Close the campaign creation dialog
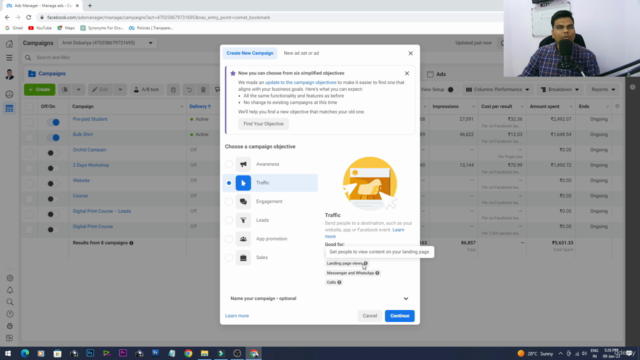Viewport: 640px width, 360px height. 411,53
